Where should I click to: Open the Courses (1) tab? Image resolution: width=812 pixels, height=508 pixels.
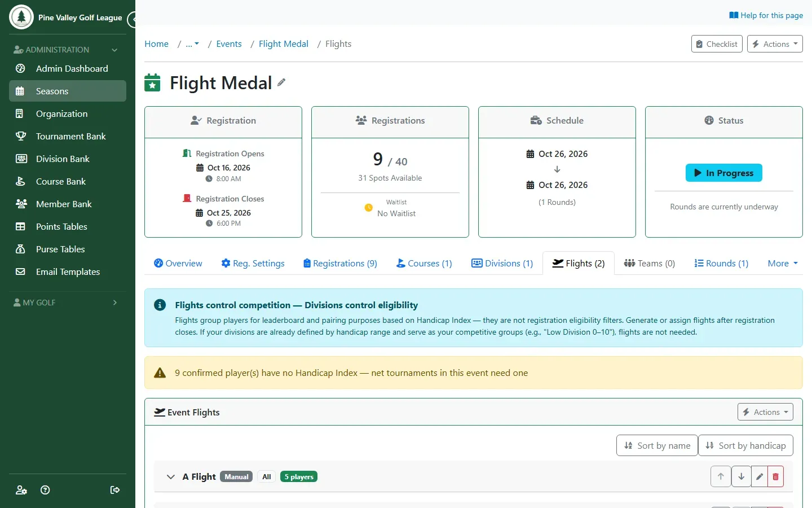pos(424,264)
